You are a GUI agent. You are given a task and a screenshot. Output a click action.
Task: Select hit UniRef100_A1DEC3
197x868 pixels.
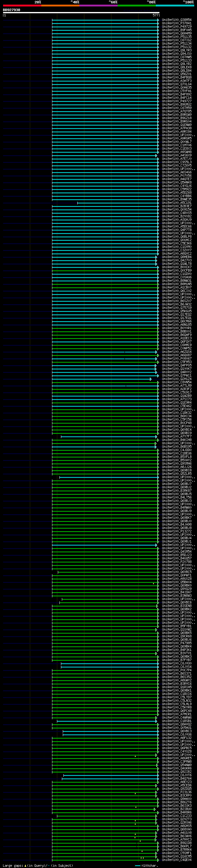[177, 338]
